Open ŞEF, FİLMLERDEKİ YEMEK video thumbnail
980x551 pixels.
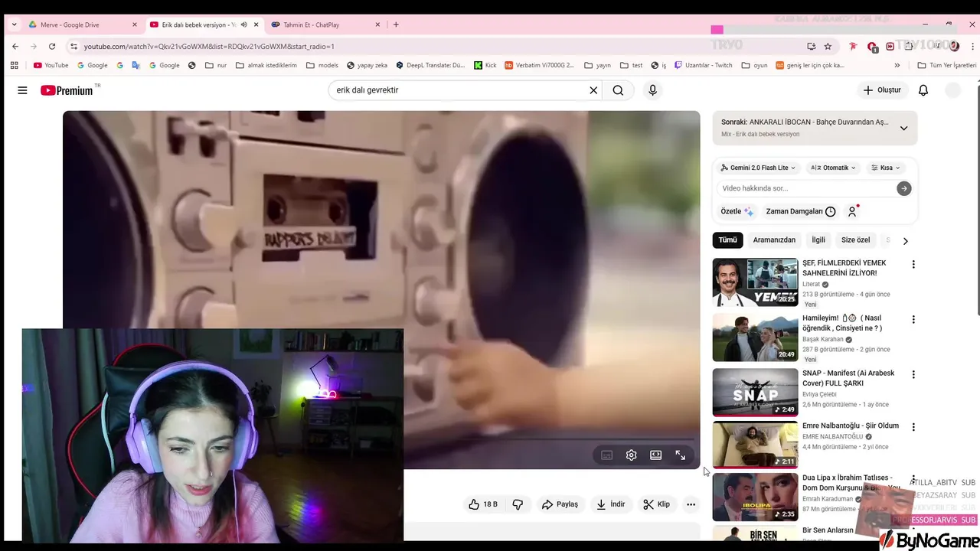click(755, 282)
